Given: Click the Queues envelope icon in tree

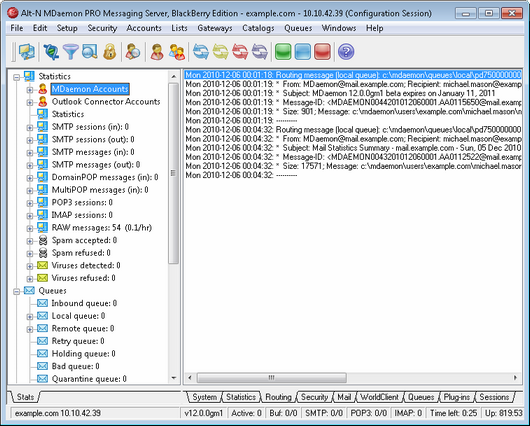Looking at the screenshot, I should (x=29, y=290).
